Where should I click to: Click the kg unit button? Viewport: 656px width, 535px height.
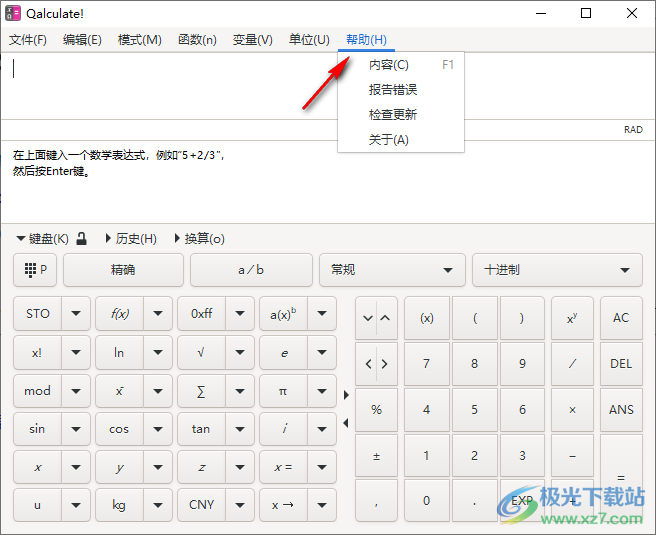tap(119, 505)
